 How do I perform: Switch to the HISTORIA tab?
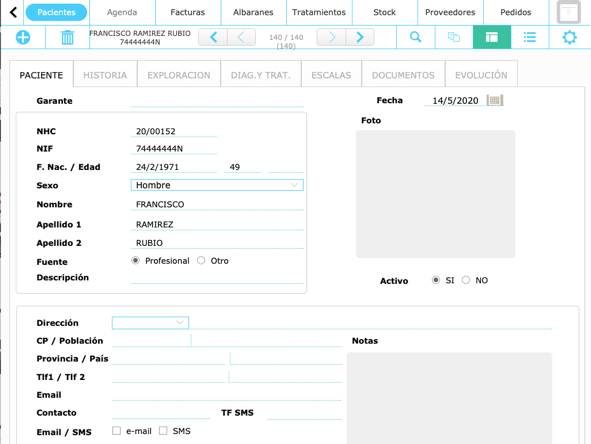[105, 75]
